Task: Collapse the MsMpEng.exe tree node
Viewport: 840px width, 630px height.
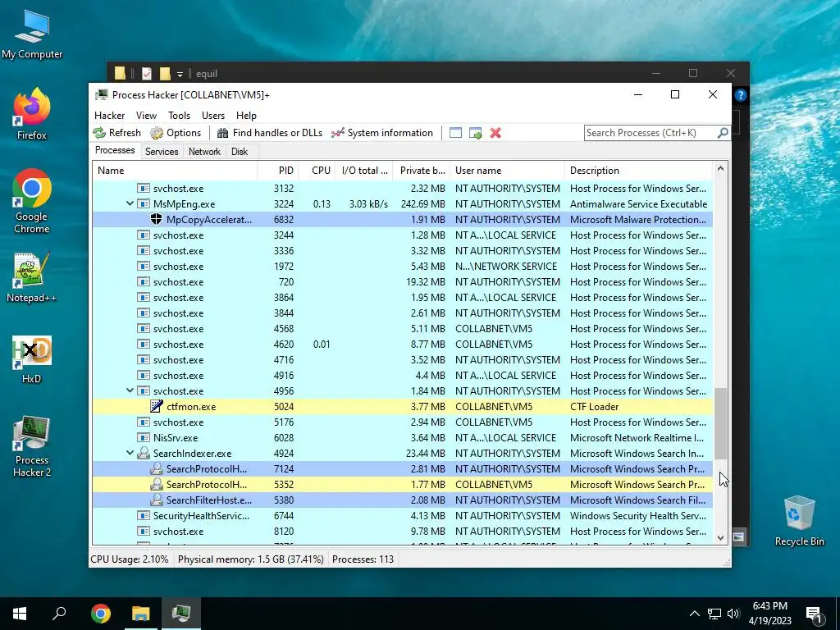Action: [x=130, y=203]
